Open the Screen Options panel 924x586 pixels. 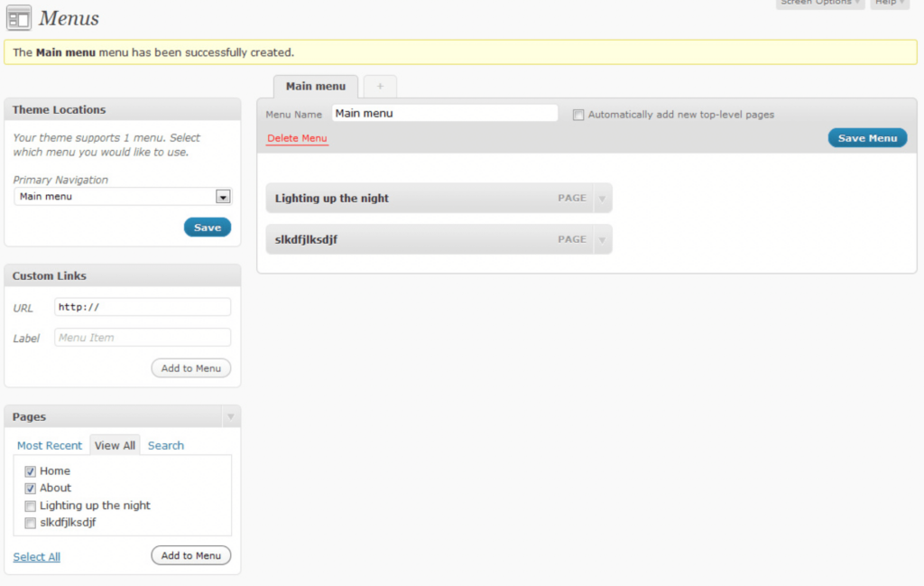(x=817, y=4)
